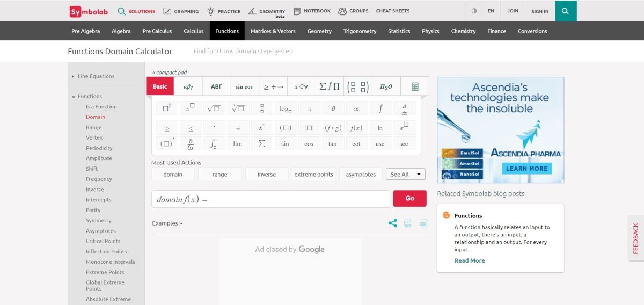Open the See All actions dropdown

pos(406,174)
